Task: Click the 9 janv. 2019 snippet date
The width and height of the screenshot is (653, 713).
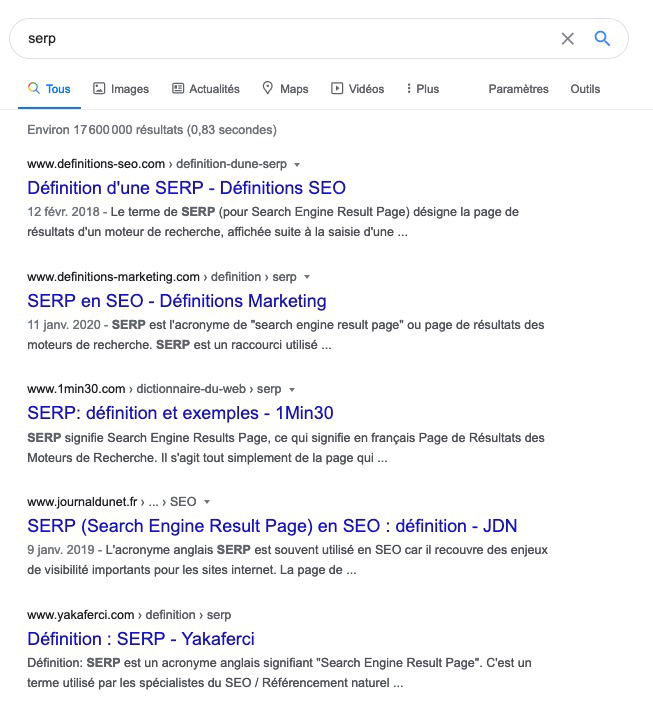Action: tap(60, 550)
